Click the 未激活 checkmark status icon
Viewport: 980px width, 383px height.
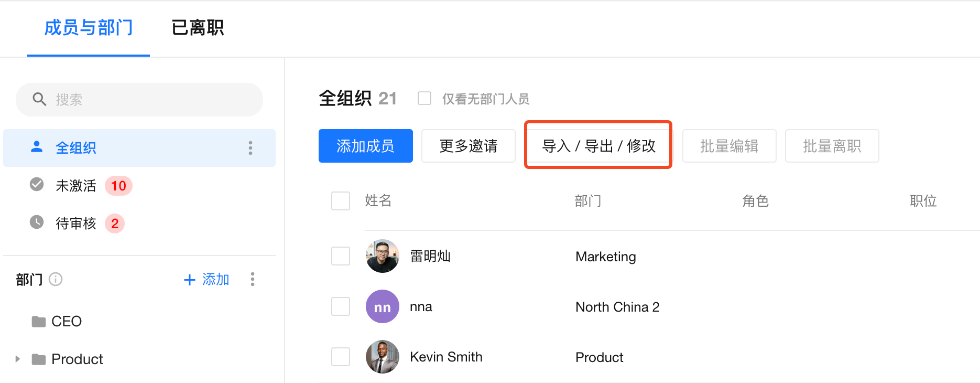pos(37,185)
